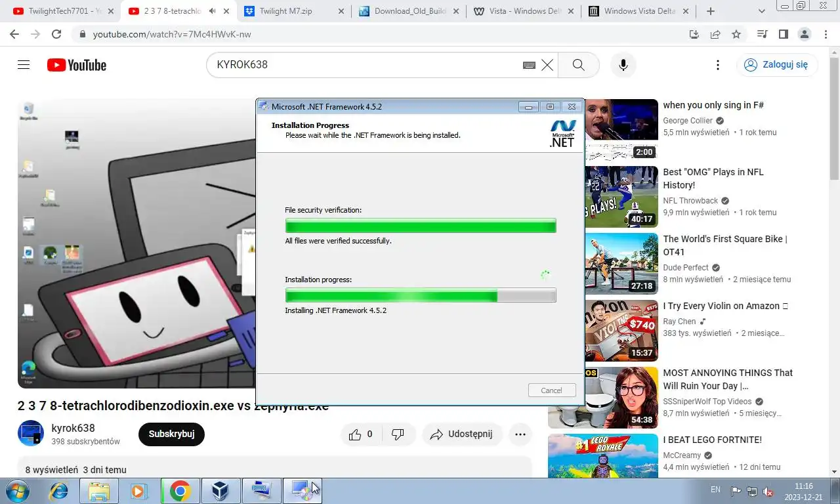Viewport: 840px width, 504px height.
Task: Click the file security verification bar
Action: coord(421,226)
